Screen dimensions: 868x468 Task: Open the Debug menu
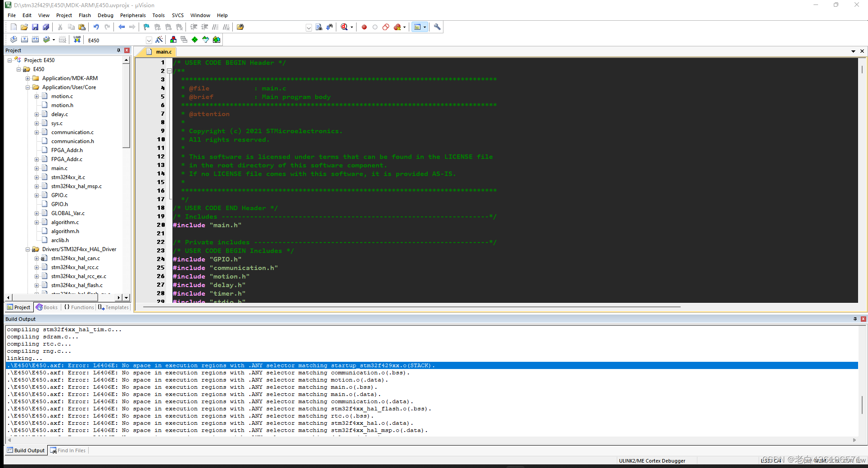click(x=105, y=15)
